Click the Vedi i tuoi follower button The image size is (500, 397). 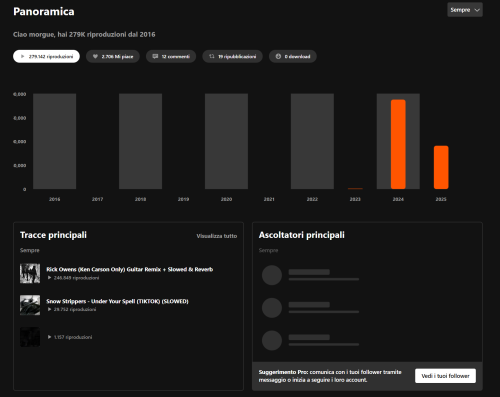click(x=445, y=376)
